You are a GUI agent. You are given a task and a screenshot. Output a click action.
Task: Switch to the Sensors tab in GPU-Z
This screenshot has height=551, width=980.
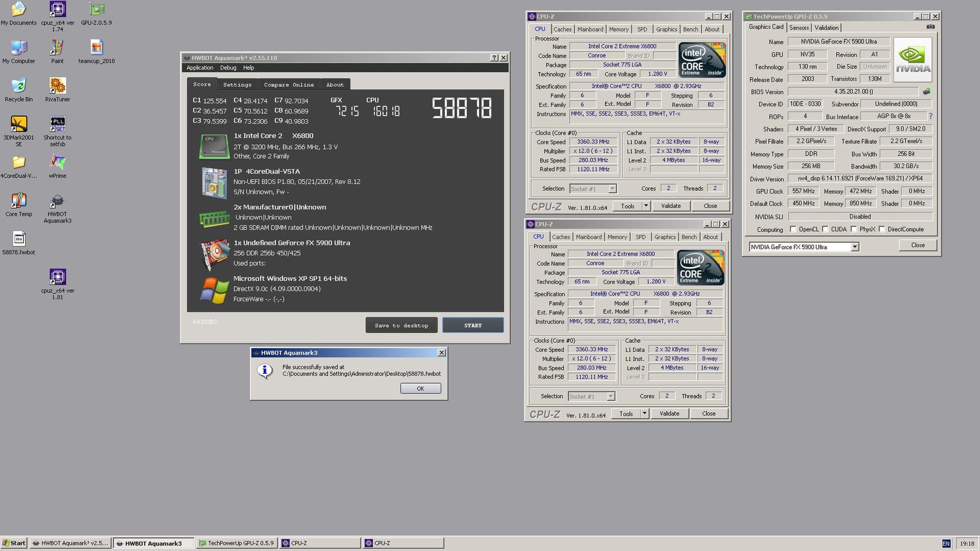(x=799, y=28)
